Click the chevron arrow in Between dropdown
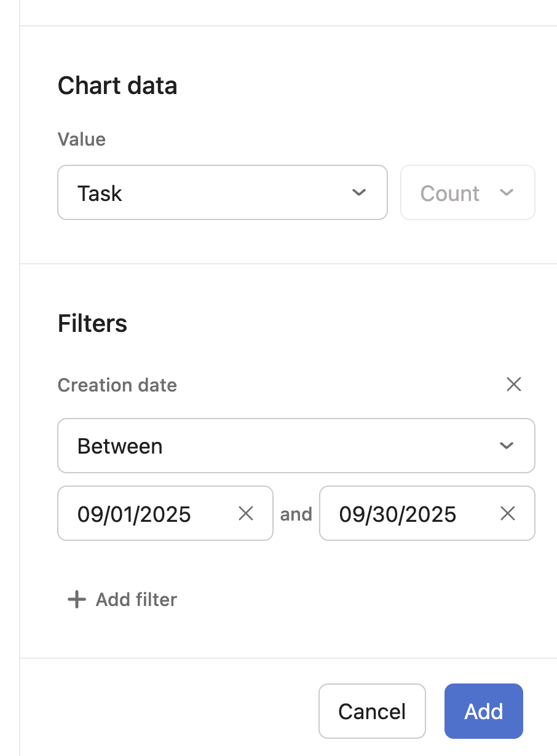 click(507, 446)
